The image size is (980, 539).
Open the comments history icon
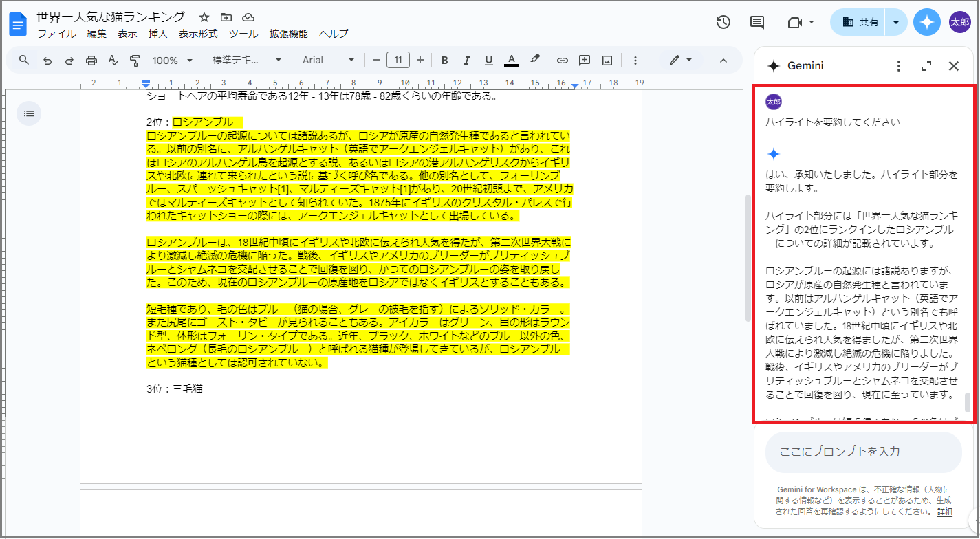point(756,22)
